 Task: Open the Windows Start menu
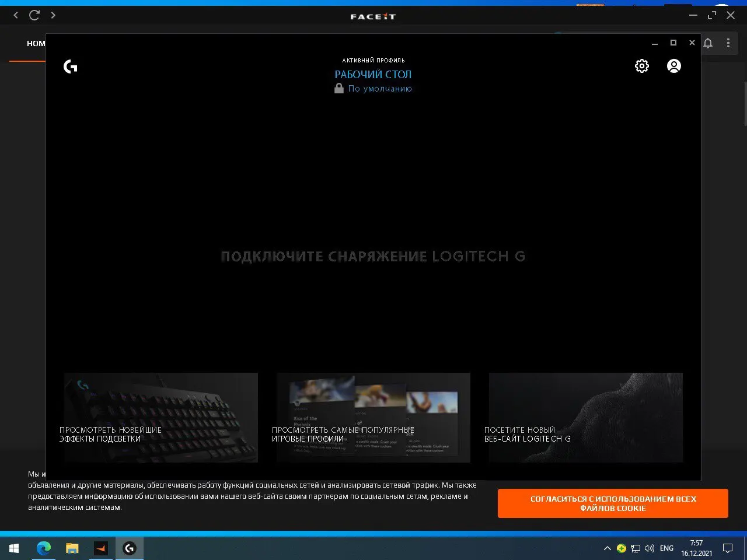pyautogui.click(x=14, y=548)
